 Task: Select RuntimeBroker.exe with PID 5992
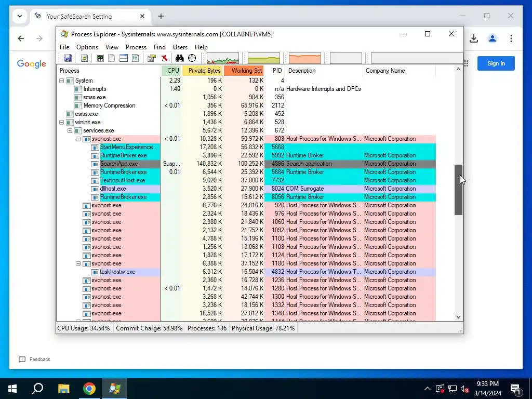(x=246, y=155)
